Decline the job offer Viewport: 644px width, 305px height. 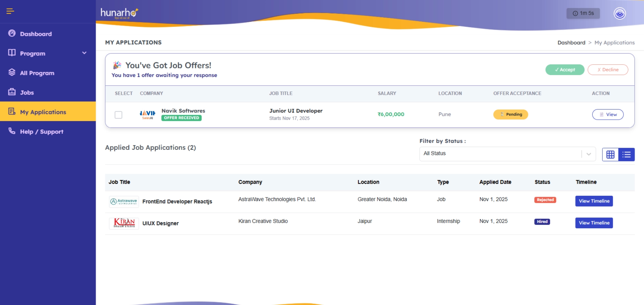pos(608,70)
